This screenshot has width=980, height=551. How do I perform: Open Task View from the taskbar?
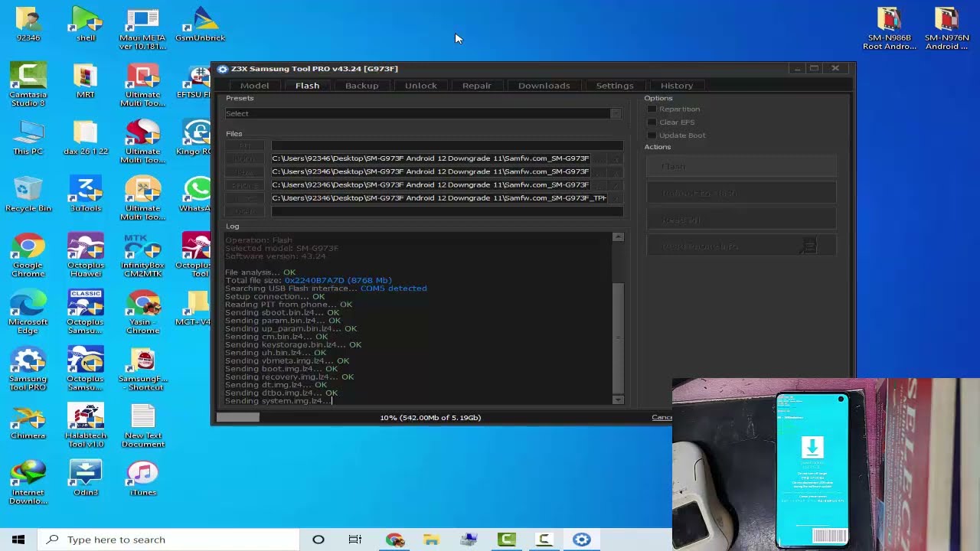coord(355,540)
